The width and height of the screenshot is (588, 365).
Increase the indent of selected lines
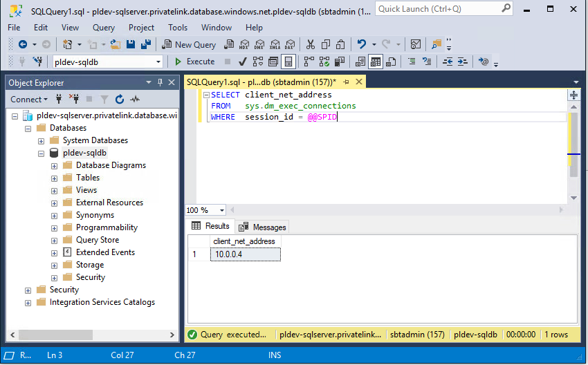462,62
